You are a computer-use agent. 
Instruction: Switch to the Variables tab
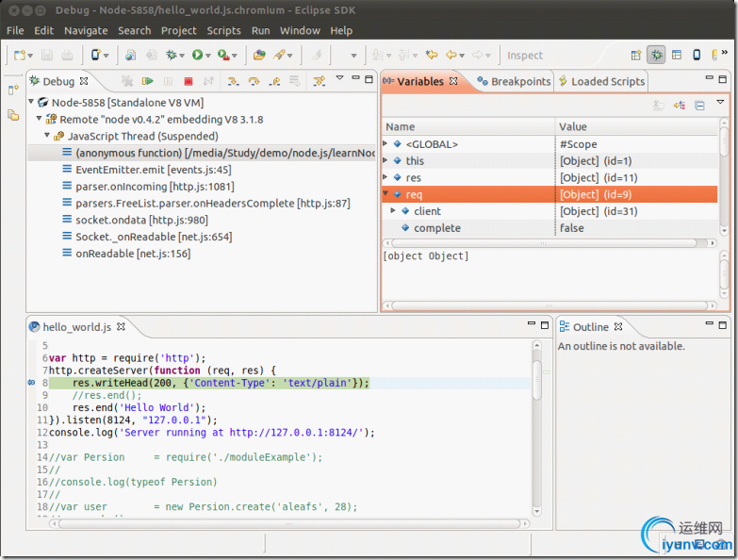419,81
